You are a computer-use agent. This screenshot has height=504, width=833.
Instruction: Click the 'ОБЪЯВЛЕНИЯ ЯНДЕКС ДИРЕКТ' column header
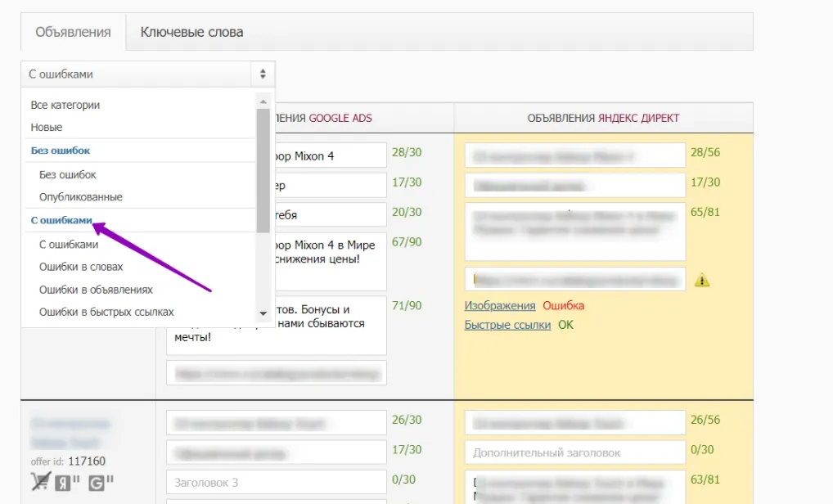pyautogui.click(x=603, y=119)
